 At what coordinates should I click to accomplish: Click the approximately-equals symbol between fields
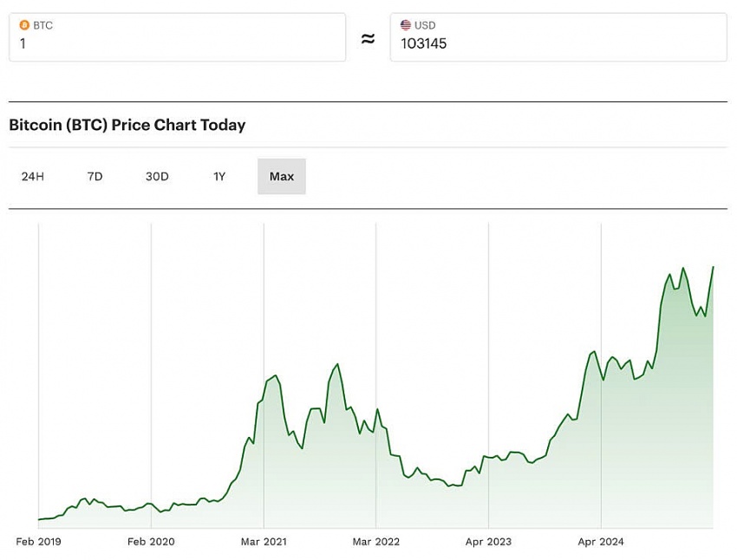(368, 38)
